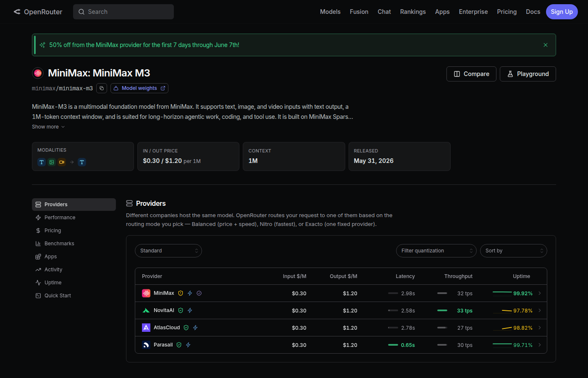Screen dimensions: 588x378
Task: Open the Standard routing mode dropdown
Action: point(168,251)
